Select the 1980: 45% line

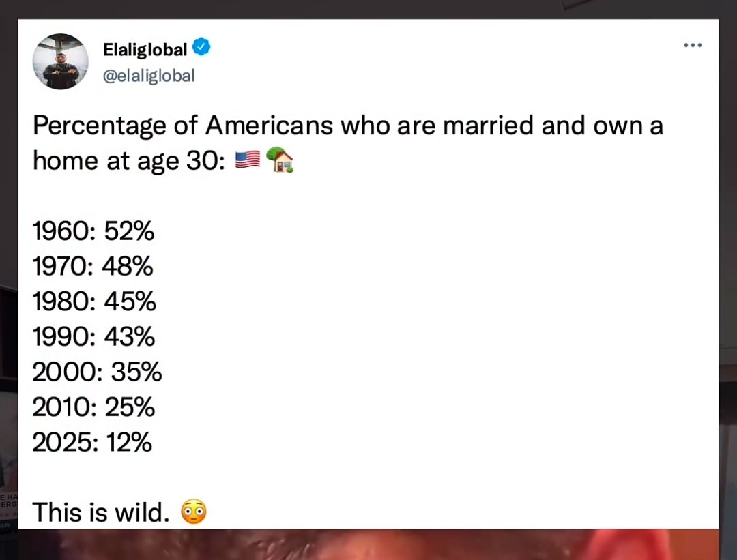(x=94, y=301)
